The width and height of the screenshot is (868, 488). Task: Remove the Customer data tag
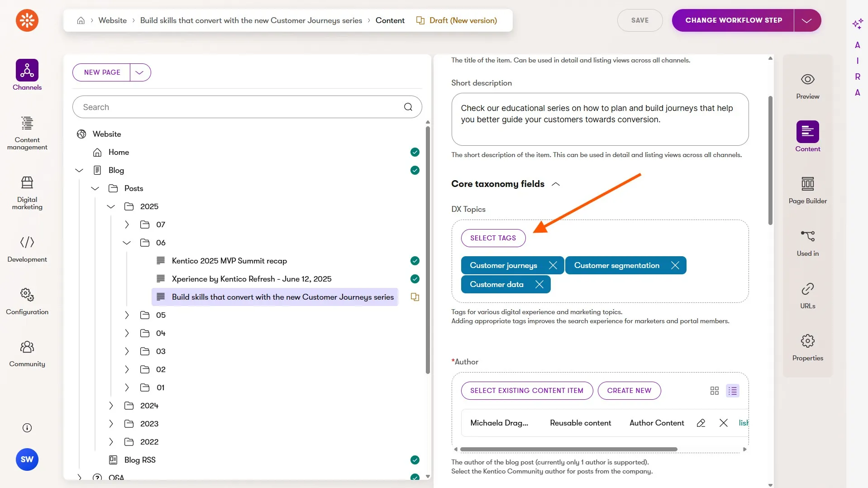tap(539, 284)
